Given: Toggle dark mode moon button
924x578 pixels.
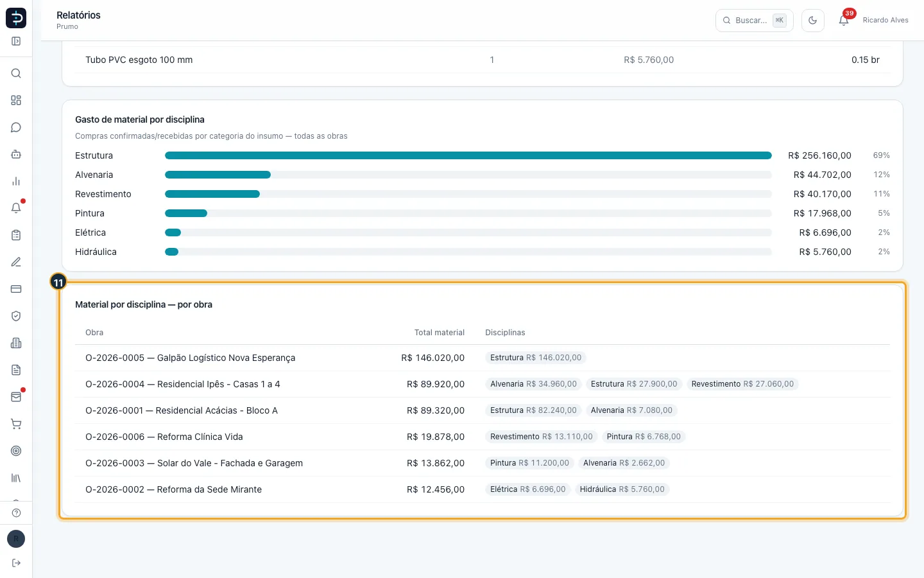Looking at the screenshot, I should pyautogui.click(x=813, y=21).
